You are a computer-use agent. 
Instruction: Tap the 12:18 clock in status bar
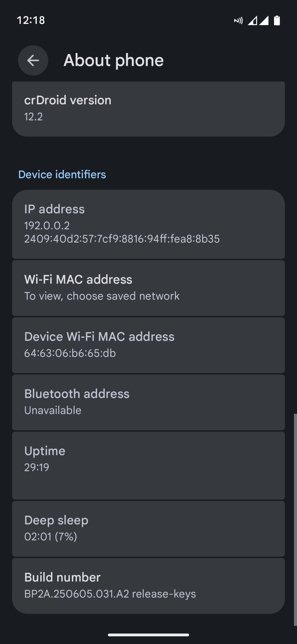click(x=31, y=20)
